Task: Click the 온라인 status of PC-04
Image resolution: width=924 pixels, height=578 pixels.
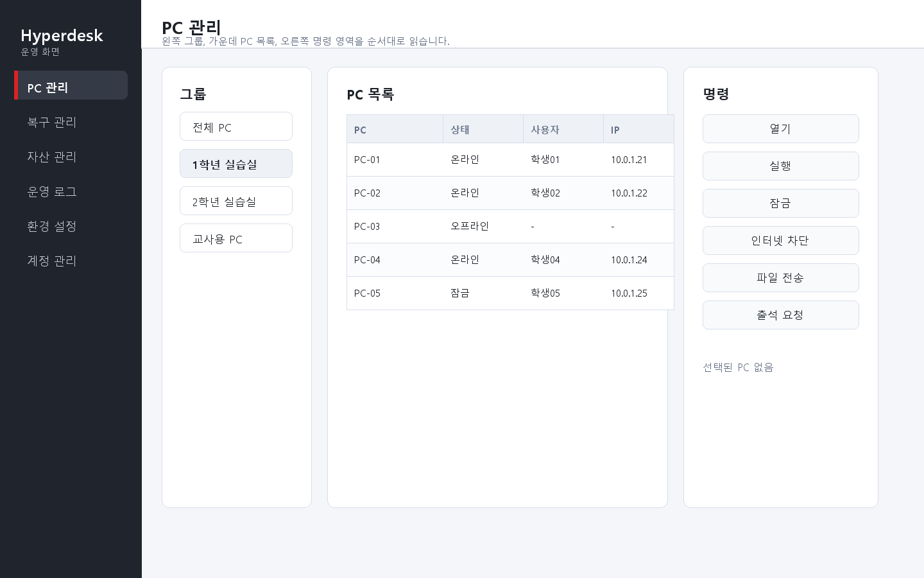Action: click(x=465, y=259)
